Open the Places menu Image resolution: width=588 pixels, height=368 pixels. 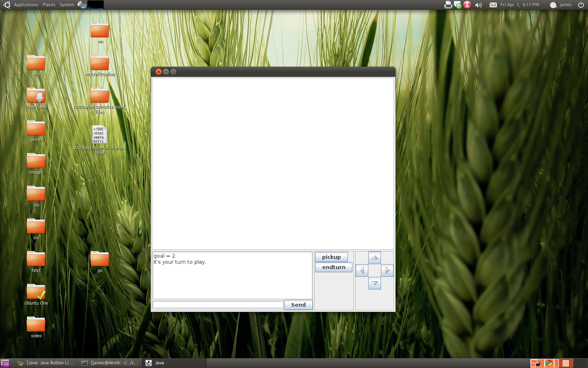click(x=49, y=4)
